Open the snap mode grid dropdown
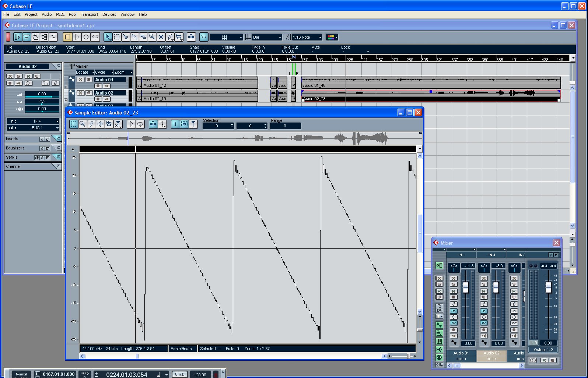The height and width of the screenshot is (378, 588). click(x=227, y=37)
